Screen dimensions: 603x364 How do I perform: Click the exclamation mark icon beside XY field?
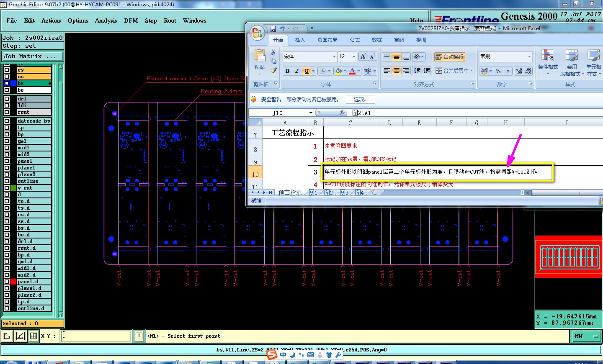[x=139, y=336]
